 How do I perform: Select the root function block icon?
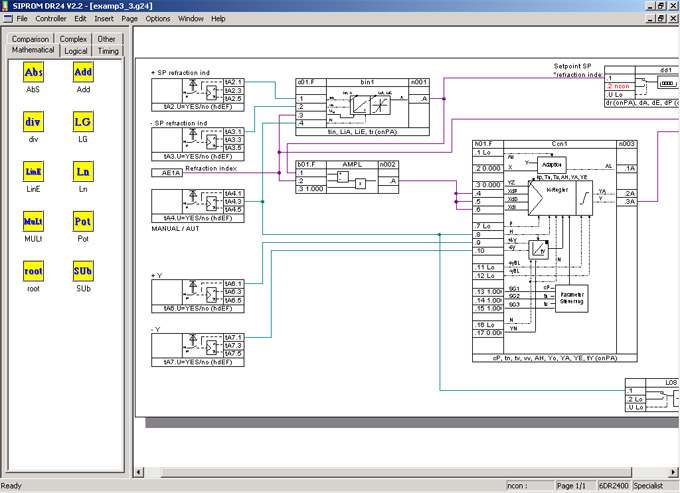[33, 270]
